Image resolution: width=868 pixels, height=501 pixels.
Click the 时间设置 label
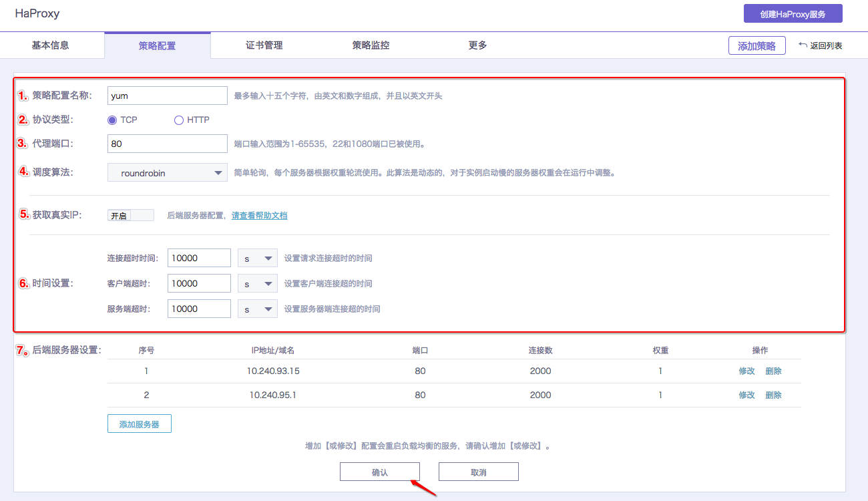(52, 283)
